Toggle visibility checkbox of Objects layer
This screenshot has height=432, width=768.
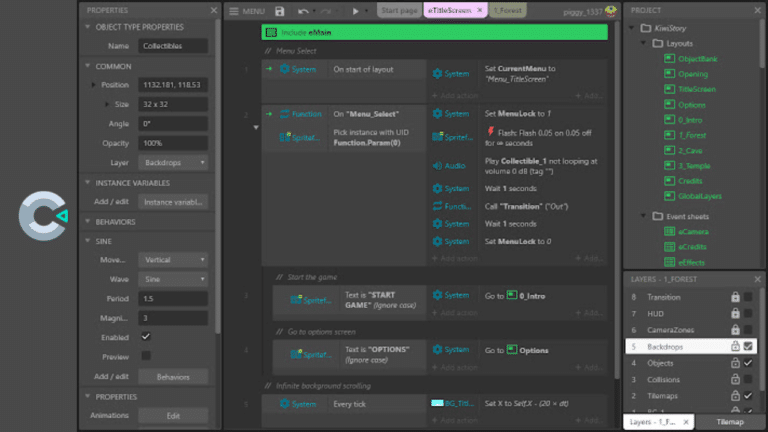748,363
